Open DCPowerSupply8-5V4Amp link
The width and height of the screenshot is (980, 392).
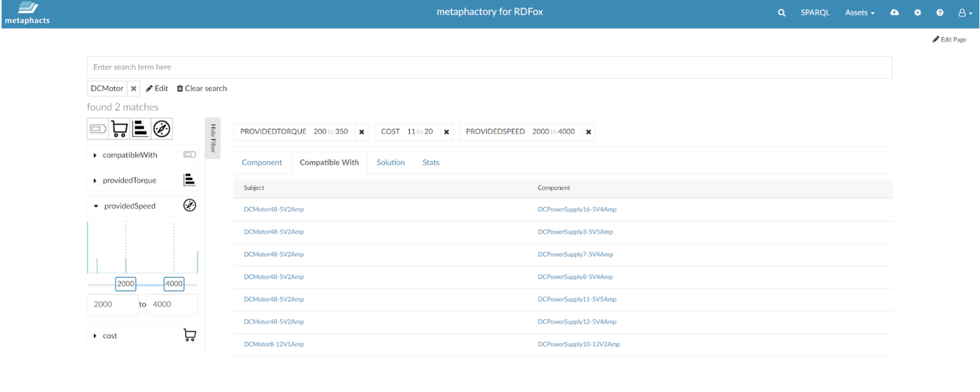(575, 277)
